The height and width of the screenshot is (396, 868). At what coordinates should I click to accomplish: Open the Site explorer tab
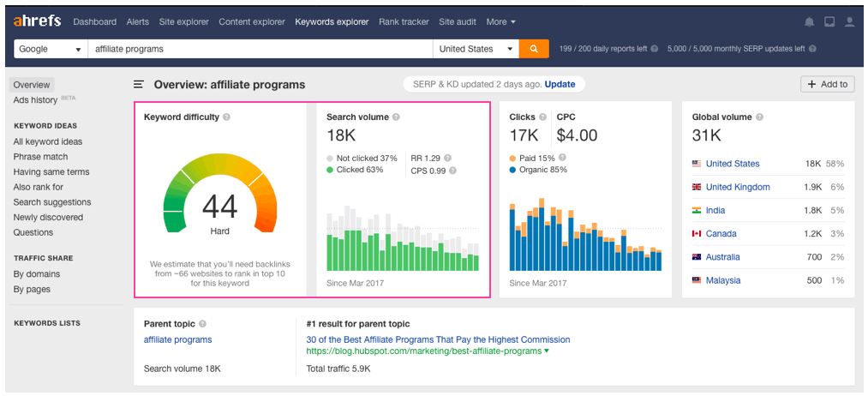[x=185, y=21]
